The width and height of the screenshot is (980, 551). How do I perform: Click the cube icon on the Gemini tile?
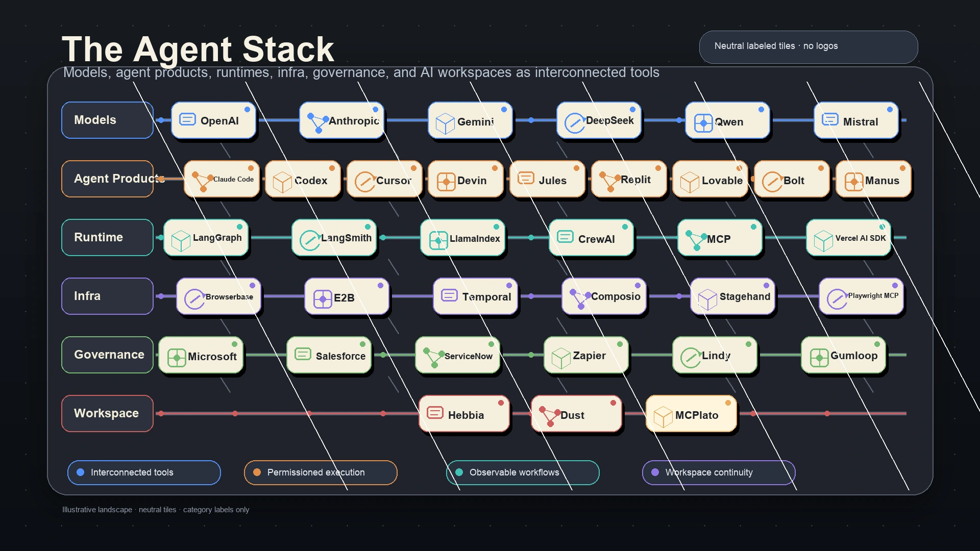coord(445,123)
